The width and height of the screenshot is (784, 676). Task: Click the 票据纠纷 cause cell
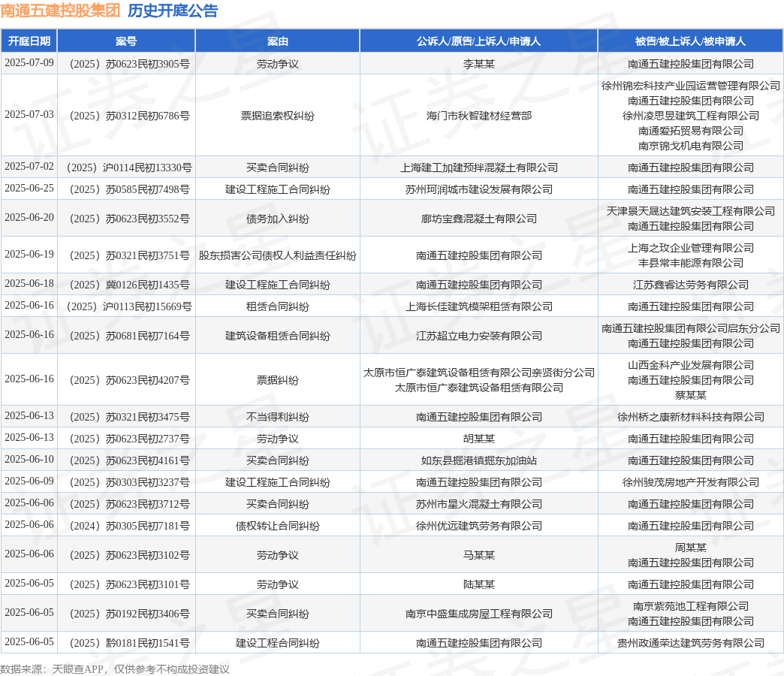(x=278, y=381)
